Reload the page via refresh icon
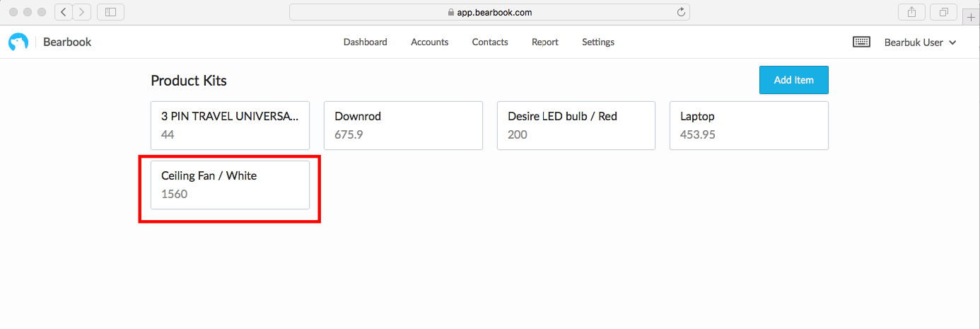980x329 pixels. (x=681, y=12)
